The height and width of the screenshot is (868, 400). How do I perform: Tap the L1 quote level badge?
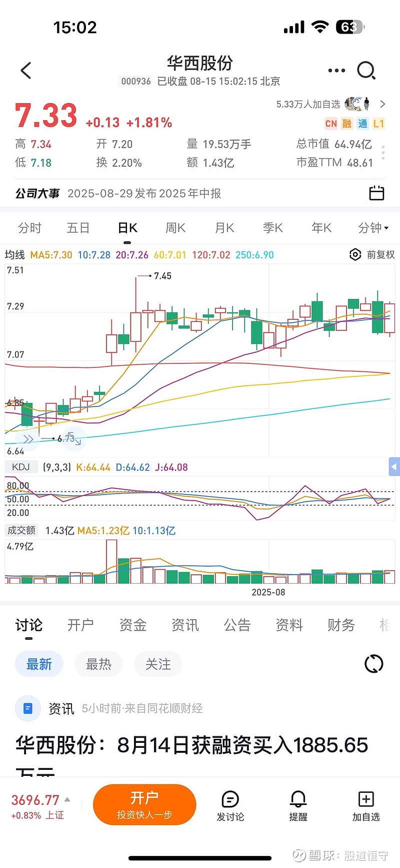pos(378,124)
